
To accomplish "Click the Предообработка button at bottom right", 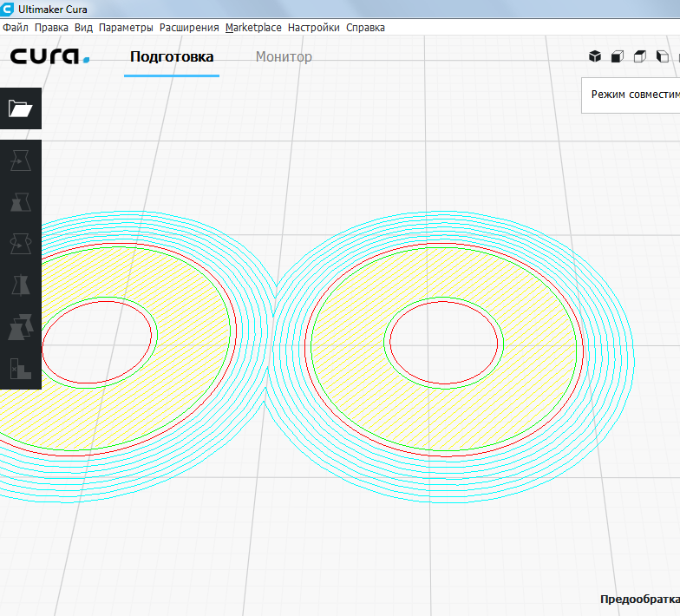I will coord(639,600).
